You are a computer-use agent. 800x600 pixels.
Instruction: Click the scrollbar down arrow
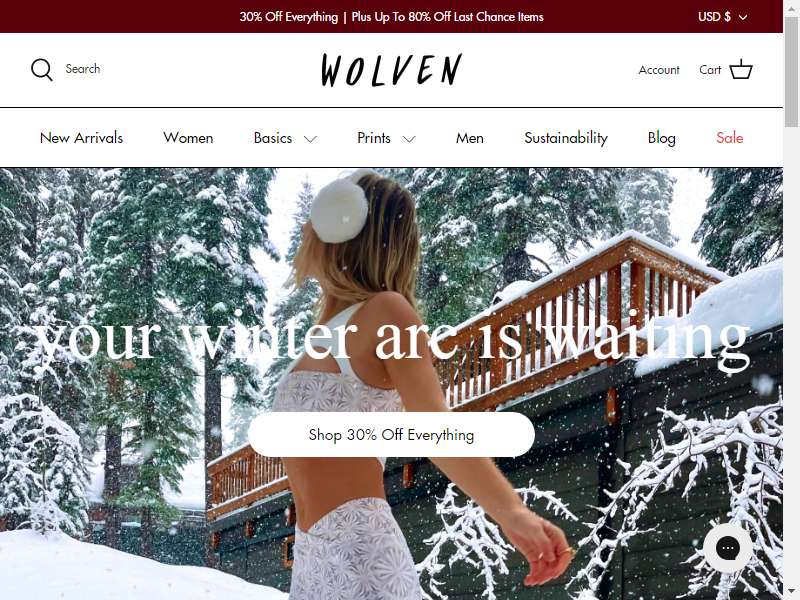click(791, 595)
